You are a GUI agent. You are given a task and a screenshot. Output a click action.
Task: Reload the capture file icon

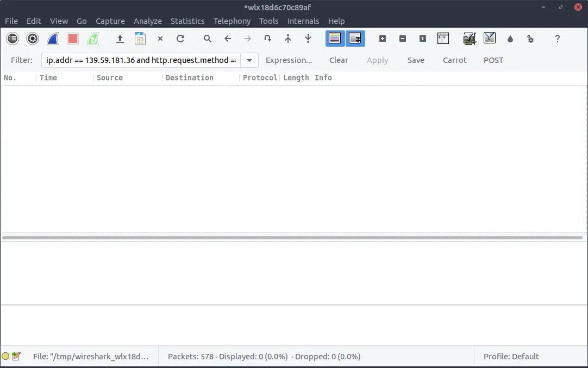click(x=180, y=39)
